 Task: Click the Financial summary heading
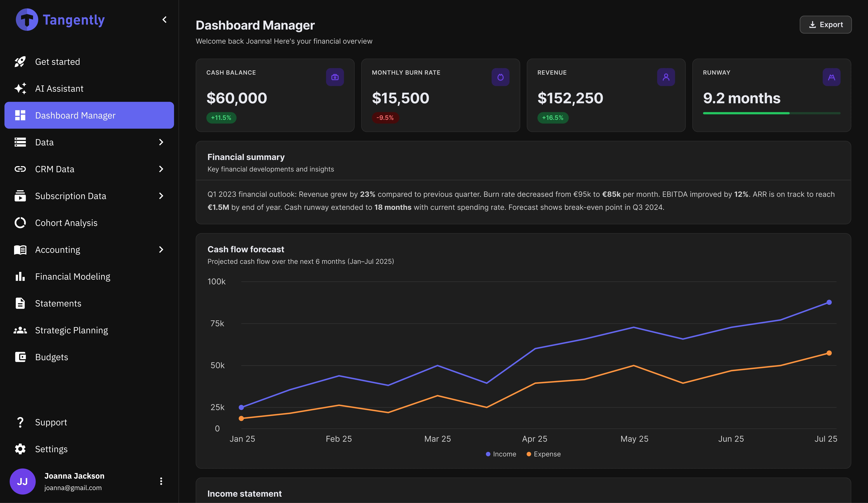(x=246, y=157)
